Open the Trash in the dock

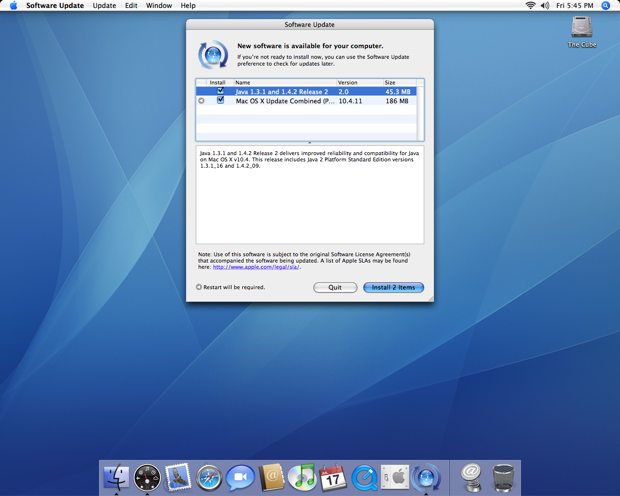click(x=503, y=478)
